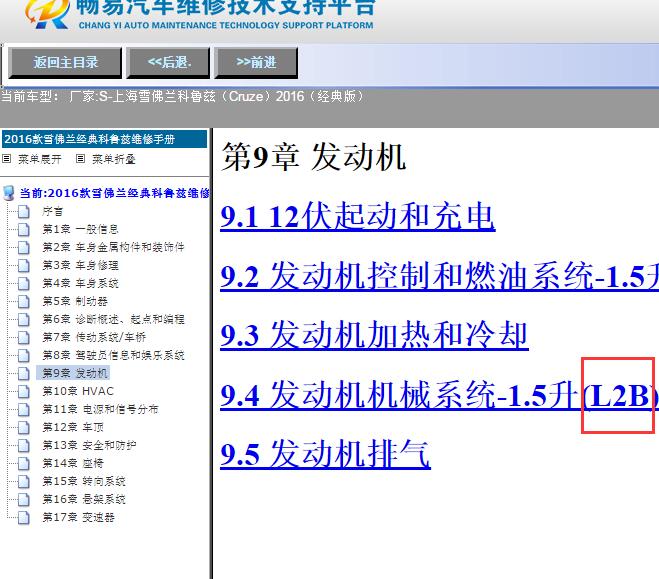Open 第17章 变速器
Screen dimensions: 659x579
(78, 517)
